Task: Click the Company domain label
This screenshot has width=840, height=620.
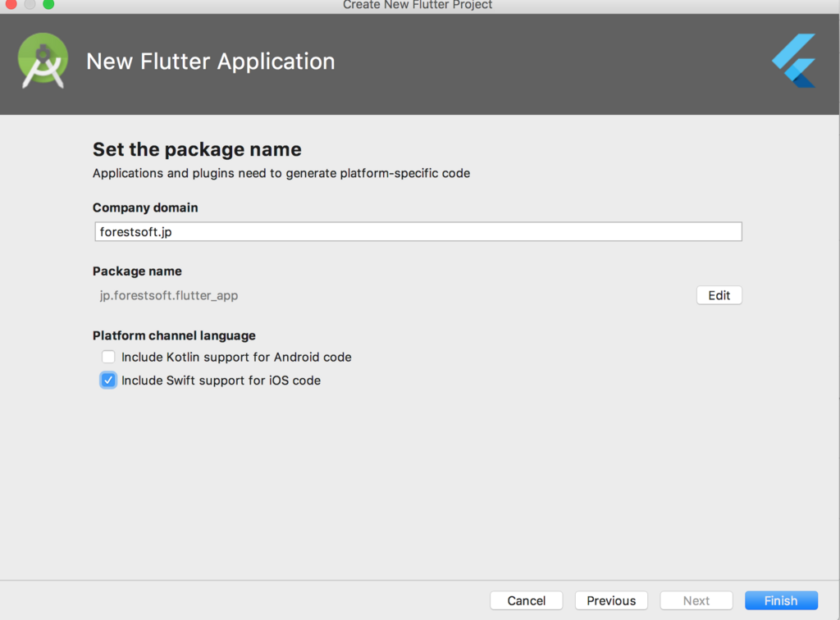Action: [145, 207]
